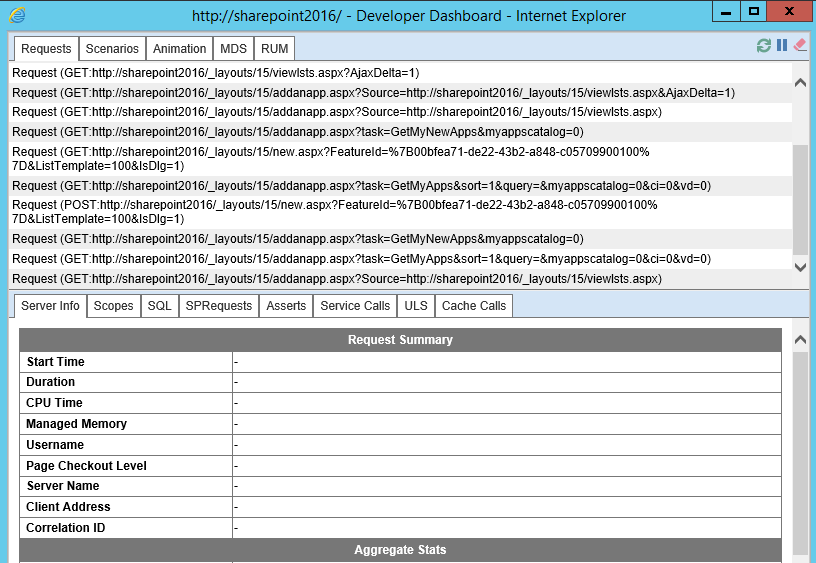This screenshot has width=816, height=563.
Task: Open the Animation tab
Action: (180, 49)
